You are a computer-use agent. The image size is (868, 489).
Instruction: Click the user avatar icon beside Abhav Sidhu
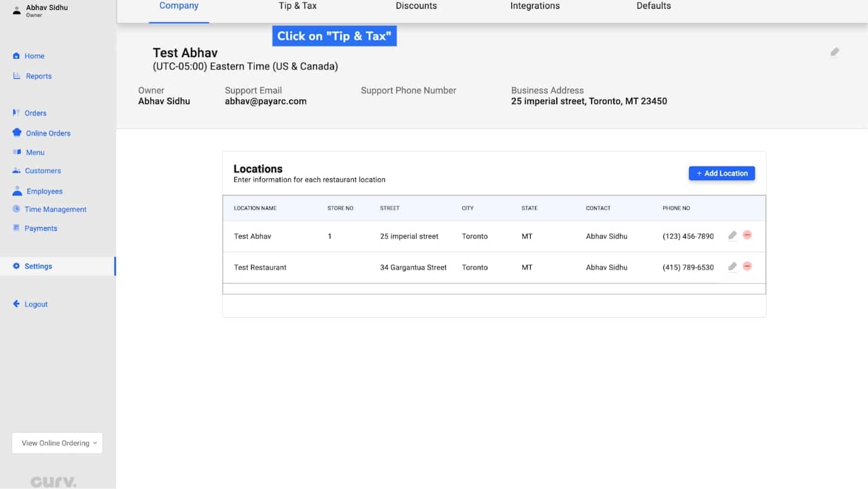click(x=17, y=10)
